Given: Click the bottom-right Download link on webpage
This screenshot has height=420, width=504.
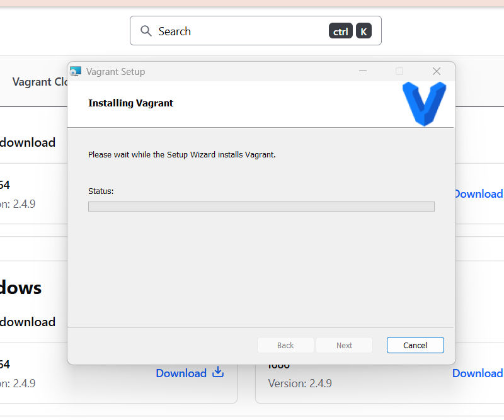Looking at the screenshot, I should point(478,373).
